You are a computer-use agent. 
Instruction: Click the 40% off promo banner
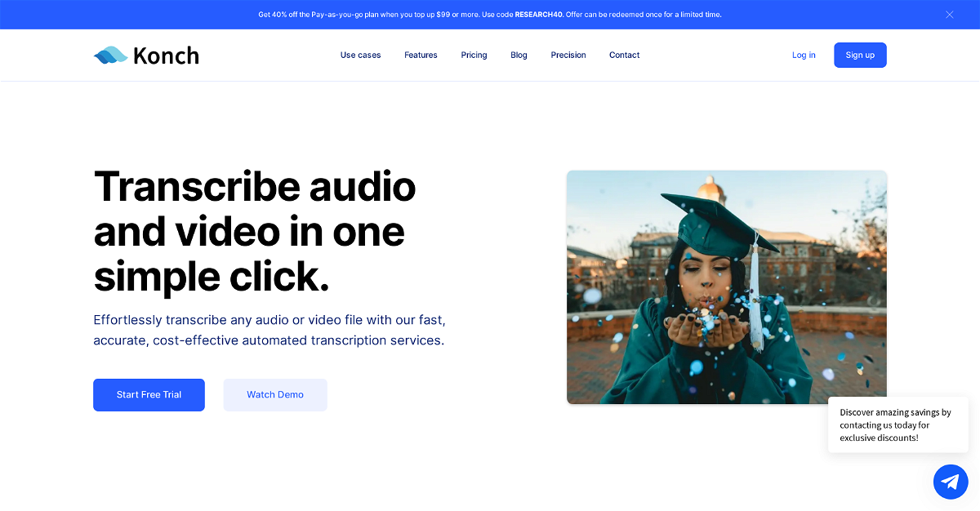point(490,15)
